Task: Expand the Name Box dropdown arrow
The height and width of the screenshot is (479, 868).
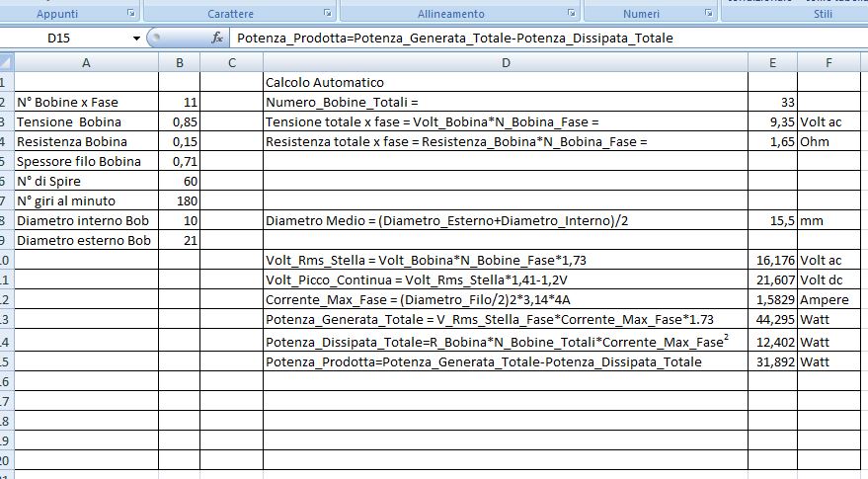Action: tap(136, 39)
